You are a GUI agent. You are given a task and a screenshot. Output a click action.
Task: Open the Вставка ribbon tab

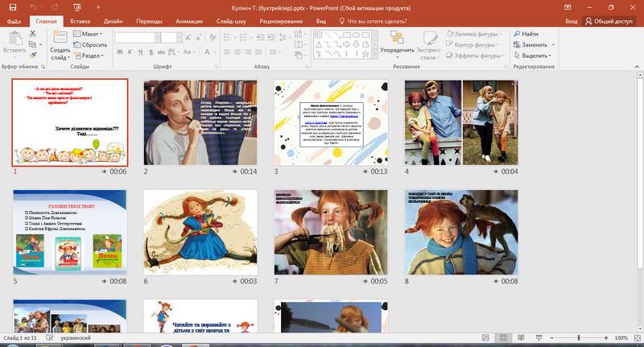80,22
